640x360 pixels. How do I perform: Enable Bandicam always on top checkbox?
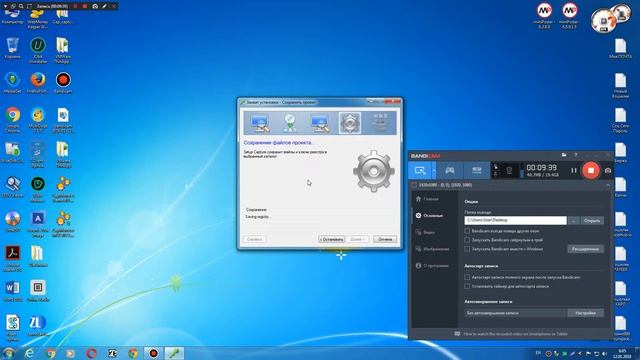pos(467,231)
